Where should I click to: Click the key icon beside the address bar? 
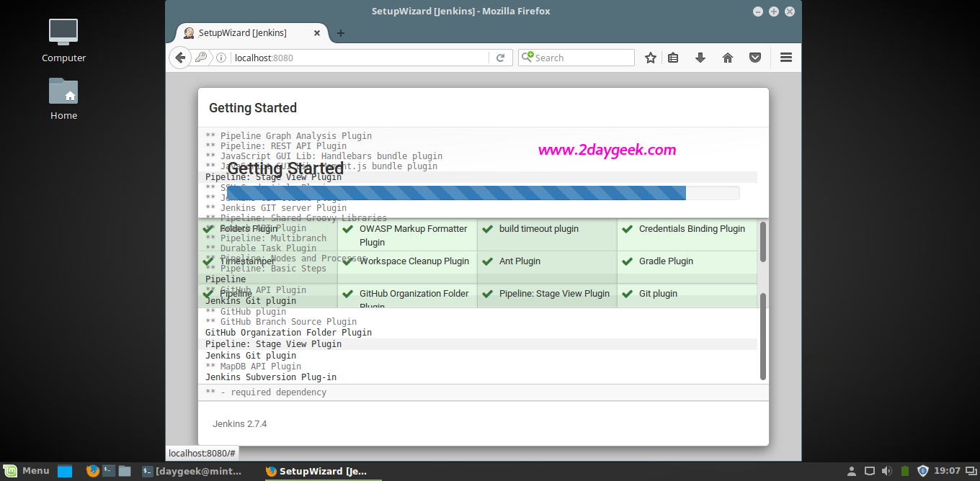click(202, 58)
